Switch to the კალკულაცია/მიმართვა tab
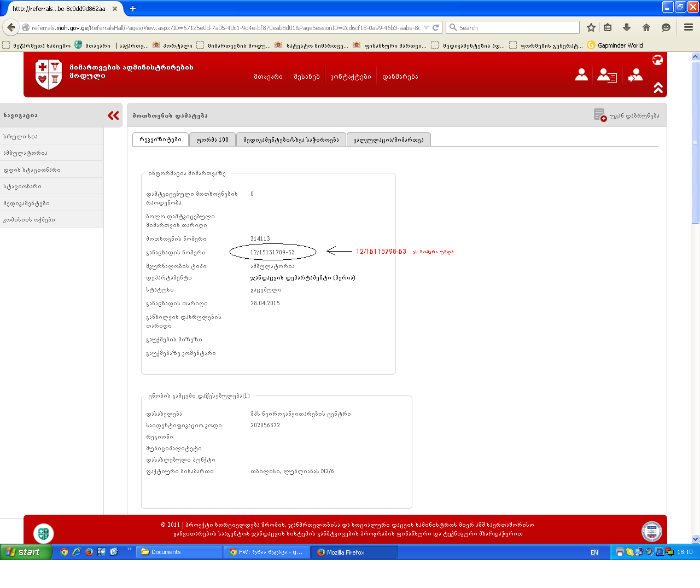 pos(388,140)
